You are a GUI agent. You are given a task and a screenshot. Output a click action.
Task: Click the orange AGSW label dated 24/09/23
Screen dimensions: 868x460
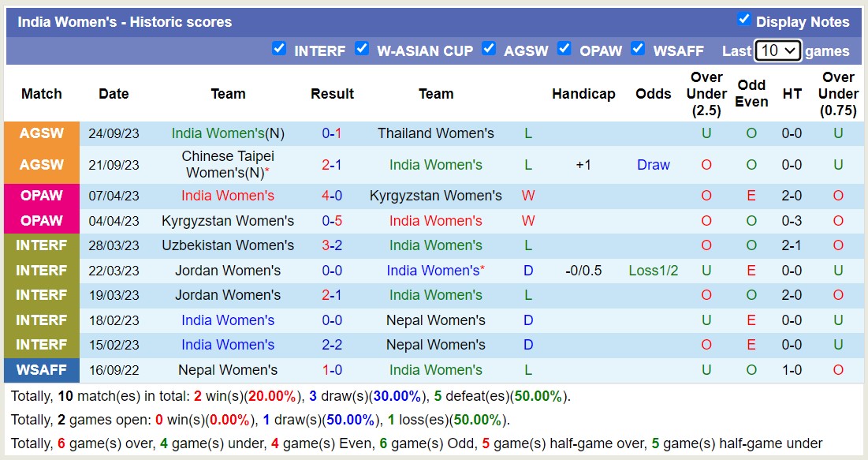[x=42, y=133]
